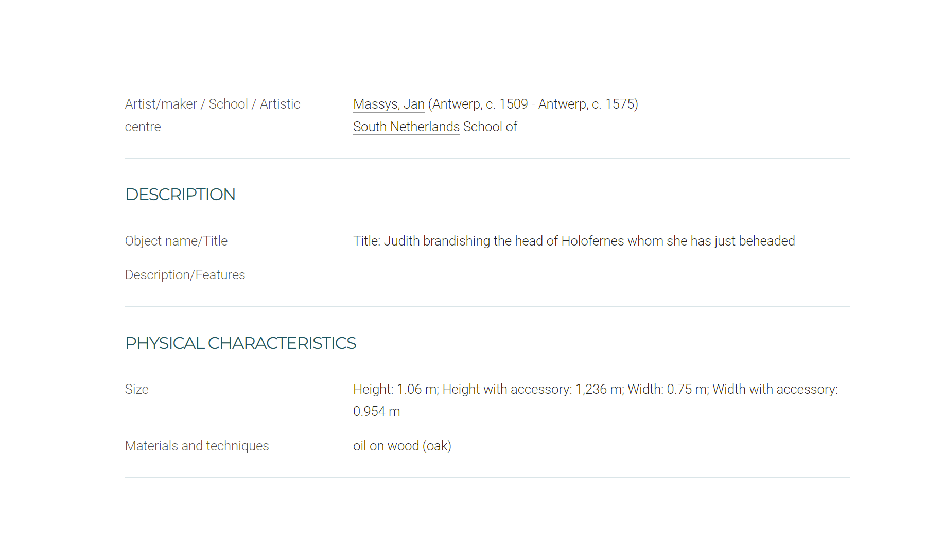926x560 pixels.
Task: Click the 'Width with accessory:' text
Action: point(775,389)
